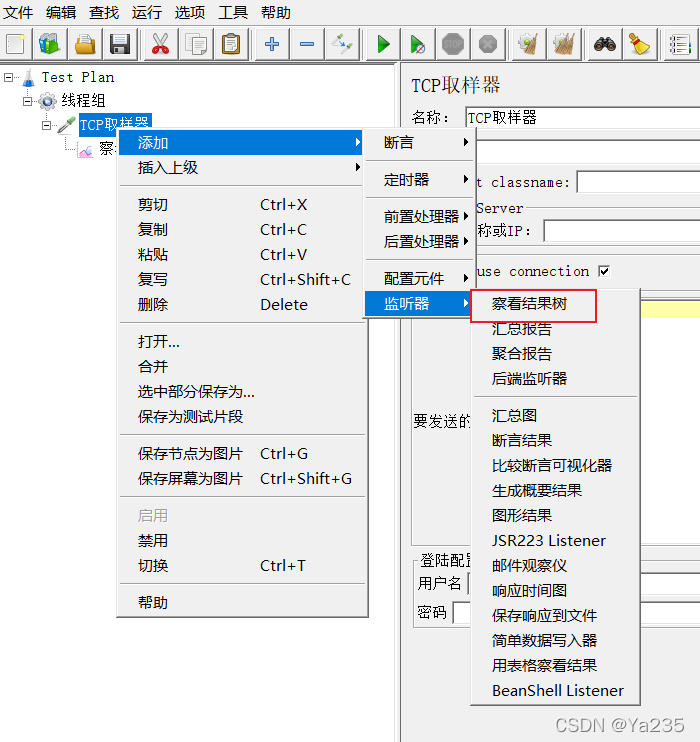Open the 配置元件 submenu

point(419,278)
